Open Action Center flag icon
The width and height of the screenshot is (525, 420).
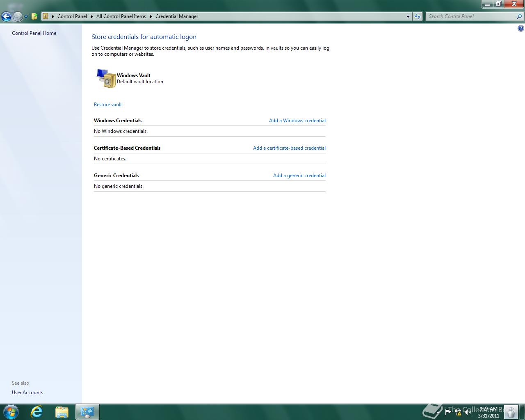(x=448, y=412)
